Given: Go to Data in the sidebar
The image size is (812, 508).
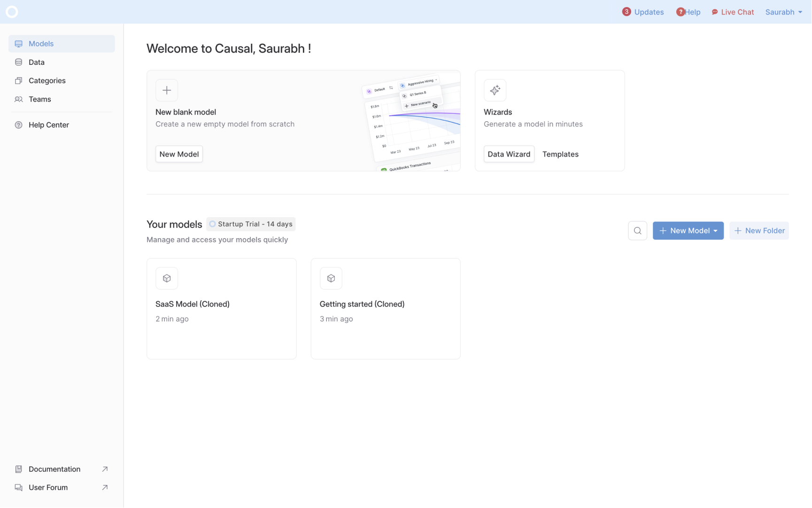Looking at the screenshot, I should pos(36,62).
